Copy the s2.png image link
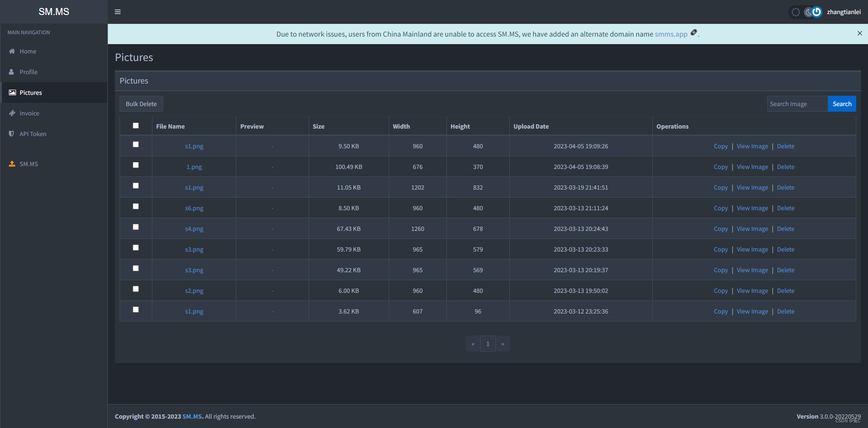 click(721, 291)
